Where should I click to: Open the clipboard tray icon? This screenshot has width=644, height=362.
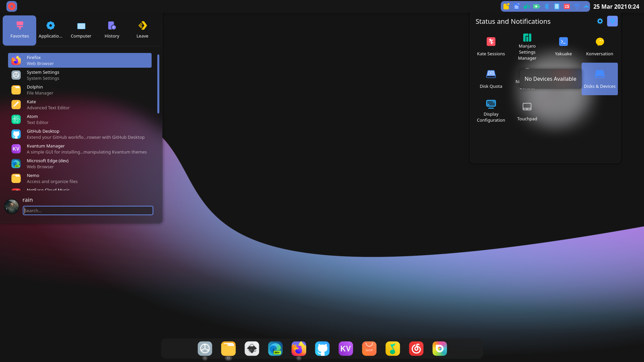[517, 6]
